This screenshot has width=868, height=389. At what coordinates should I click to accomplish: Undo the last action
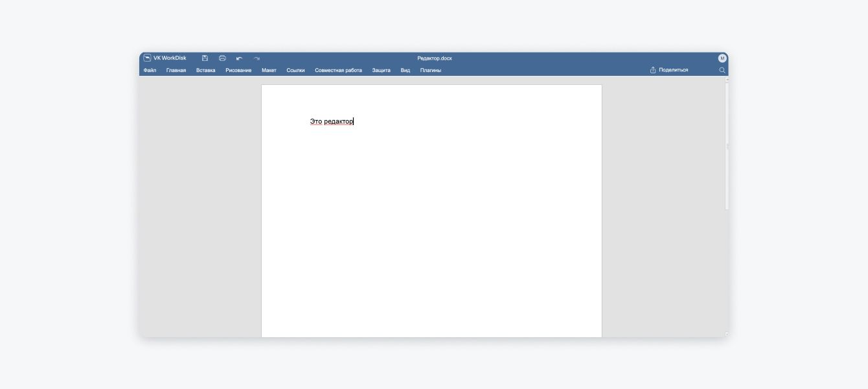click(239, 58)
